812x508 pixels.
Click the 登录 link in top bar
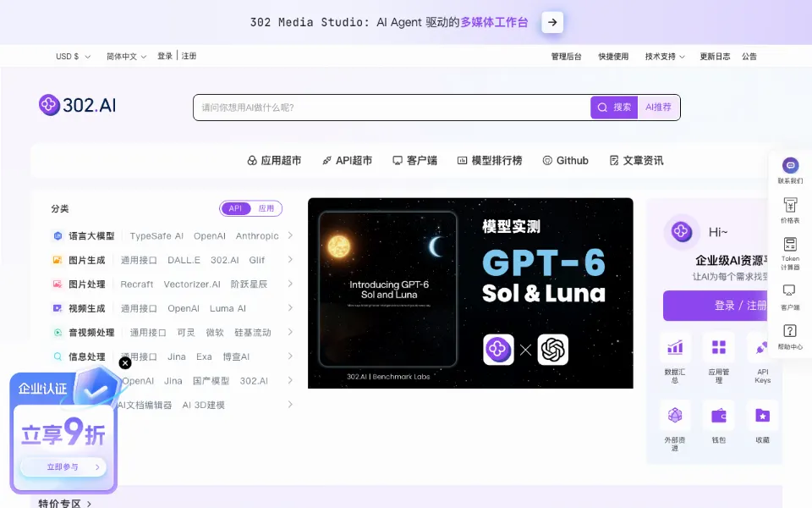click(165, 56)
